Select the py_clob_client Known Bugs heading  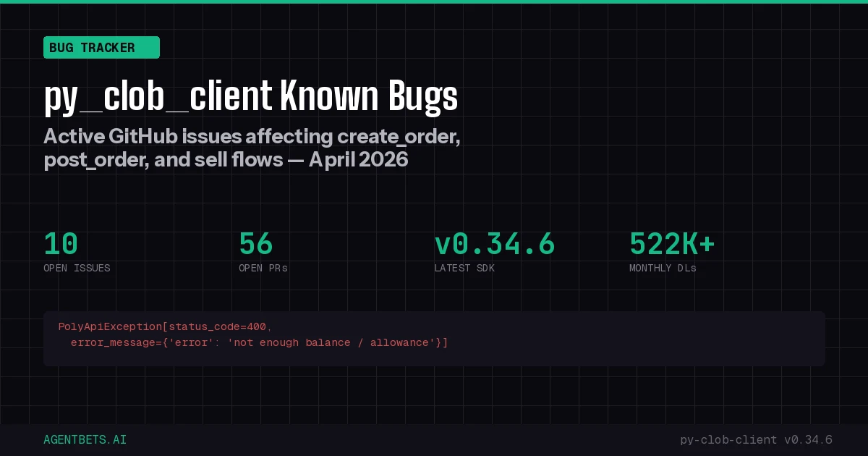click(x=251, y=96)
